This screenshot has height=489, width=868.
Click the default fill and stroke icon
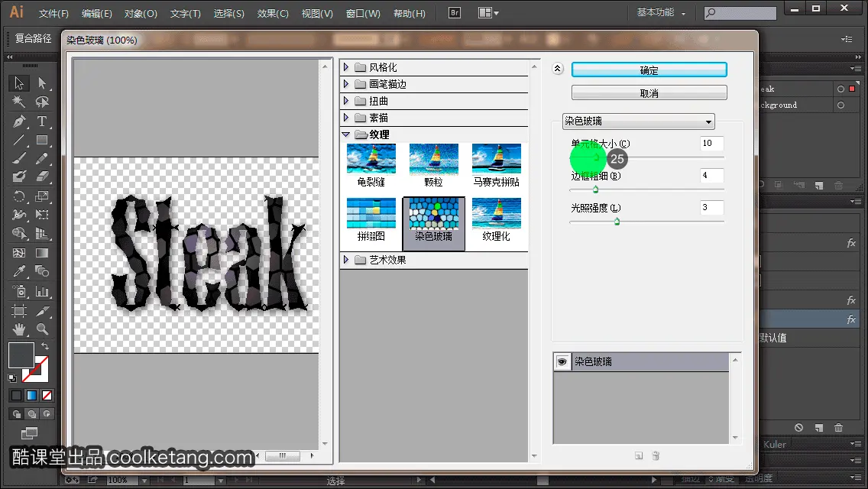12,378
